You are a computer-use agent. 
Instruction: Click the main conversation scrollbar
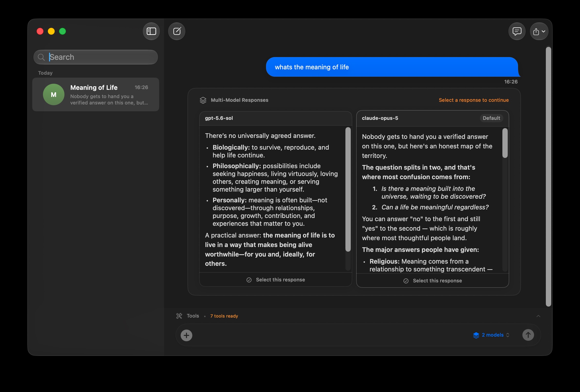point(548,177)
